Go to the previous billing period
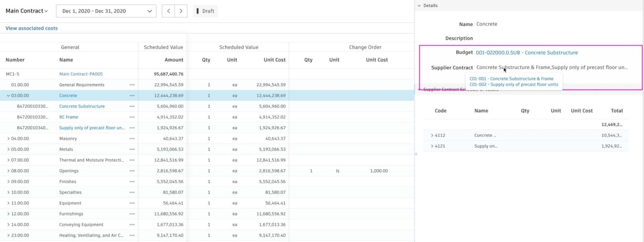Screen dimensions: 644x242 click(x=169, y=11)
